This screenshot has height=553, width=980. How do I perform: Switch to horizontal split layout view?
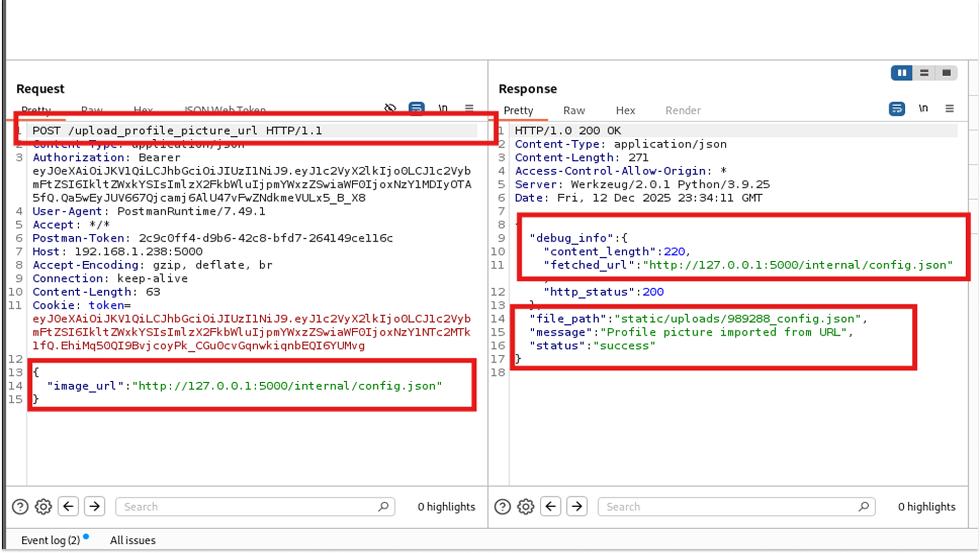[x=924, y=73]
